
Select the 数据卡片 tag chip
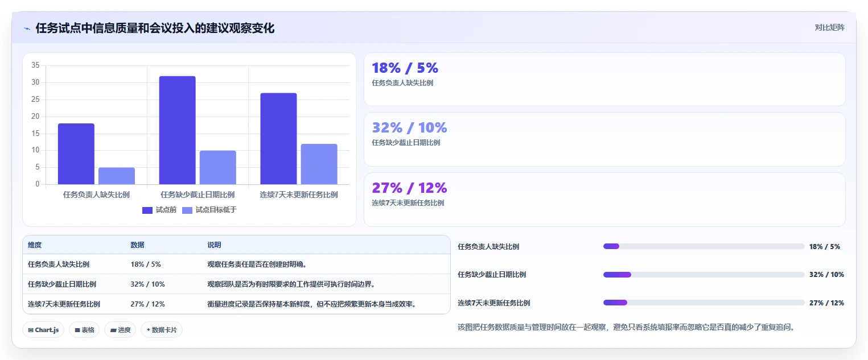(162, 330)
